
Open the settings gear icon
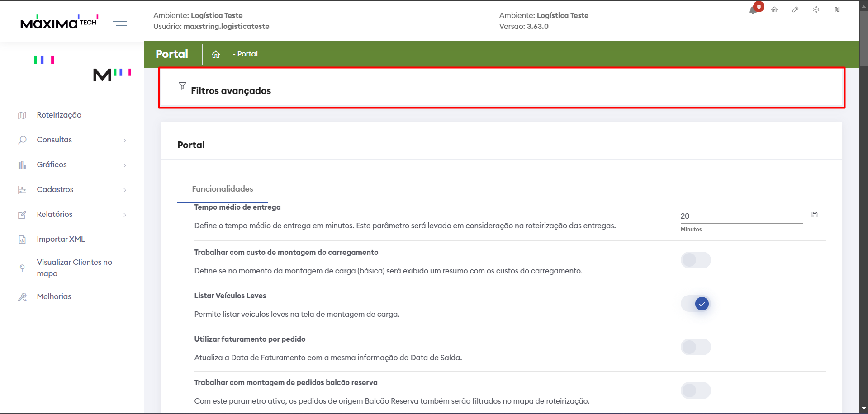pyautogui.click(x=816, y=9)
